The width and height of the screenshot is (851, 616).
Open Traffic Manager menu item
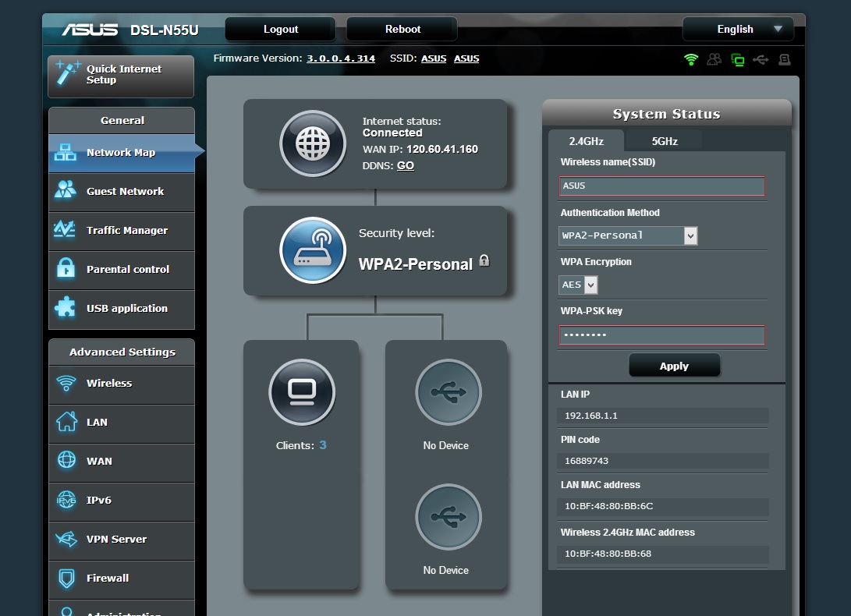click(x=122, y=232)
